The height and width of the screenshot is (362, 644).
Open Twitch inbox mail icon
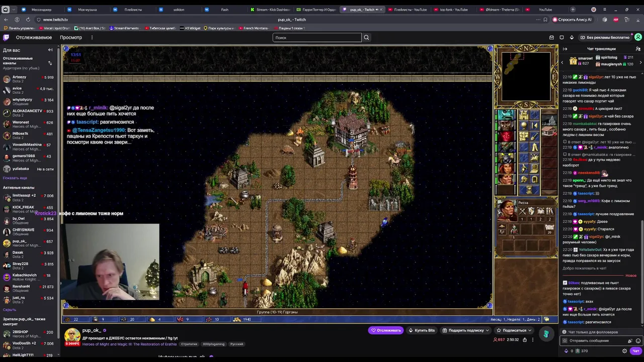(x=551, y=37)
